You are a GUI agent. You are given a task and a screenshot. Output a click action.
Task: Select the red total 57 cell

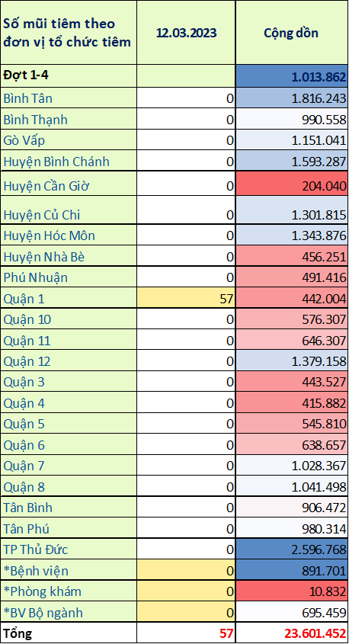pos(186,633)
